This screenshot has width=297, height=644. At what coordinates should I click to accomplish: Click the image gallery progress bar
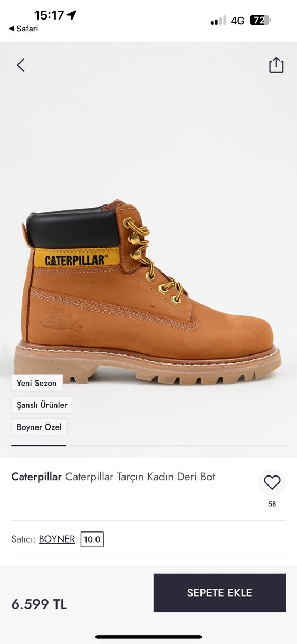tap(148, 446)
